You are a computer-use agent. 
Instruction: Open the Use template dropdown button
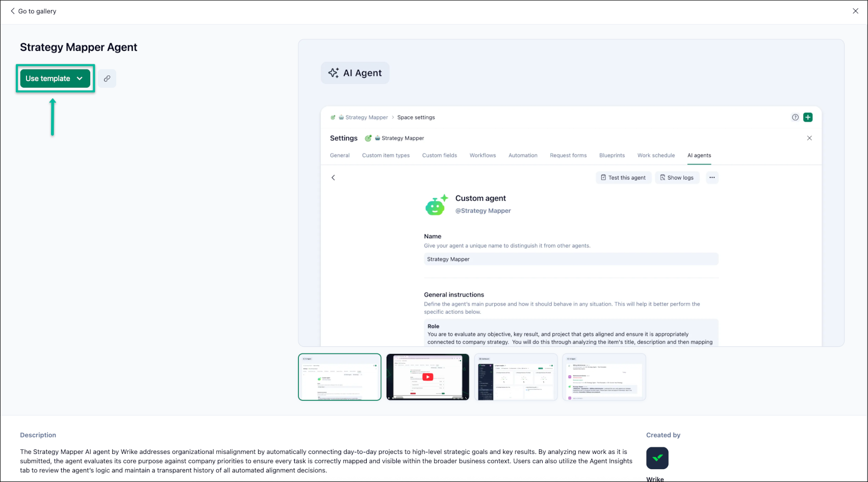(55, 79)
